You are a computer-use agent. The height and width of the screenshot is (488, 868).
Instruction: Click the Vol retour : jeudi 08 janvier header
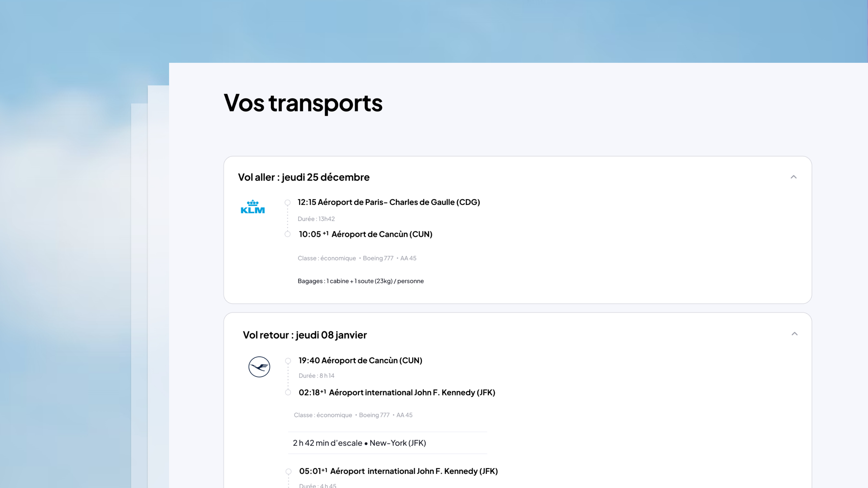pos(305,335)
